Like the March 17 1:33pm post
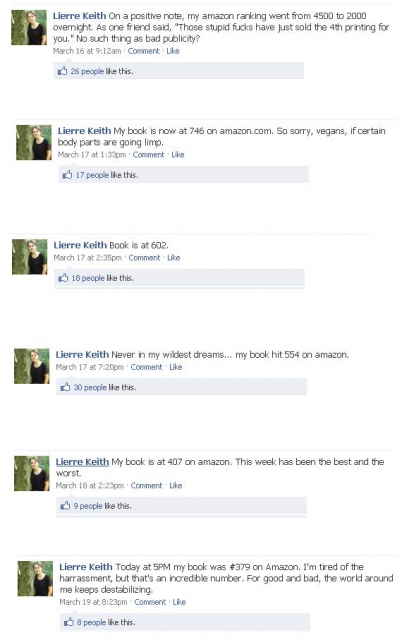Image resolution: width=402 pixels, height=640 pixels. (178, 155)
